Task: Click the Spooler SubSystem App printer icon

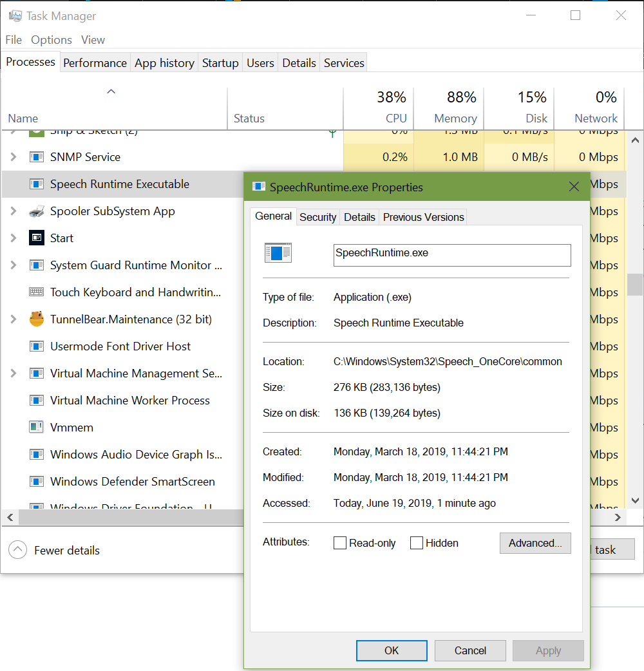Action: pyautogui.click(x=37, y=211)
